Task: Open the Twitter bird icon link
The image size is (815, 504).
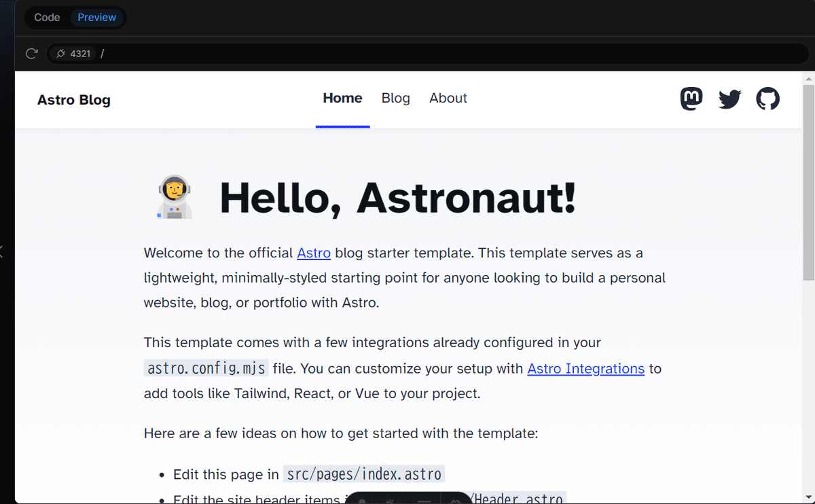Action: [x=729, y=99]
